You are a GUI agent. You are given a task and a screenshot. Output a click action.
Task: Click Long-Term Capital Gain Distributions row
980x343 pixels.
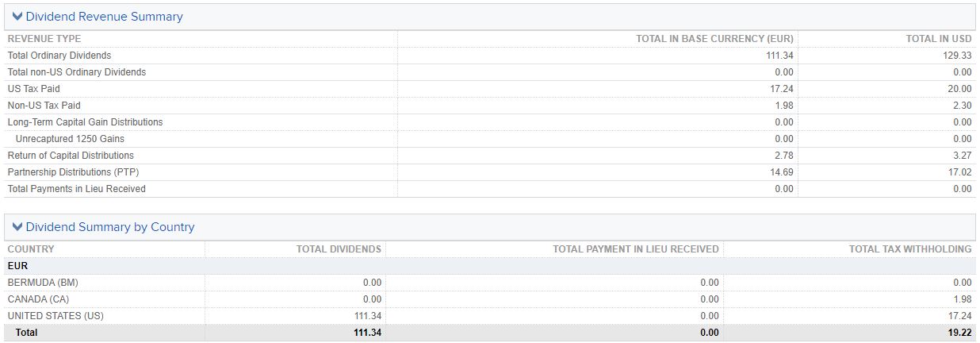point(490,122)
